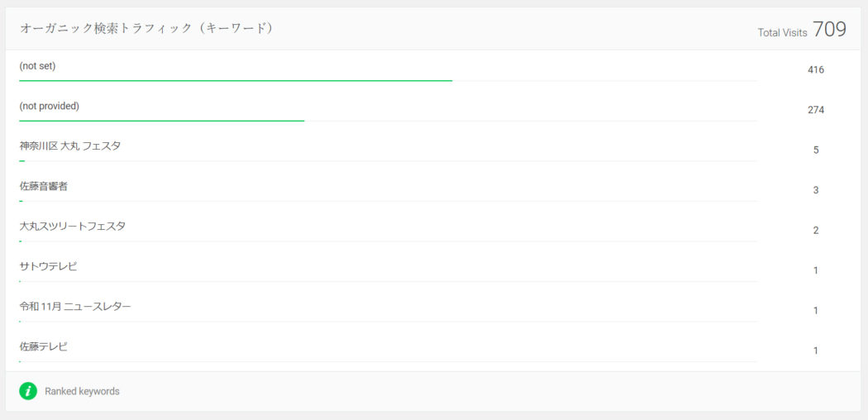This screenshot has width=868, height=420.
Task: Click the Total Visits label
Action: (x=782, y=33)
